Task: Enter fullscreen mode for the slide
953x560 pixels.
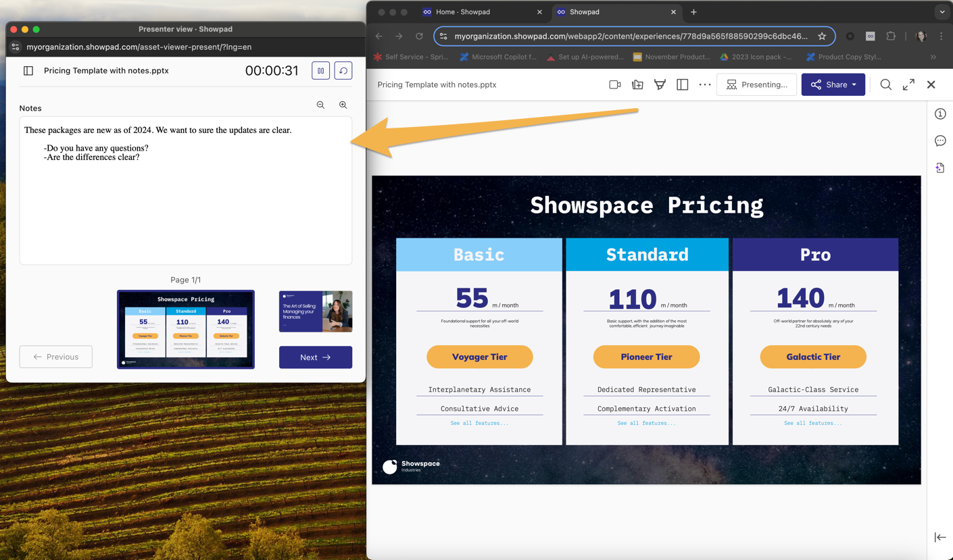Action: point(908,85)
